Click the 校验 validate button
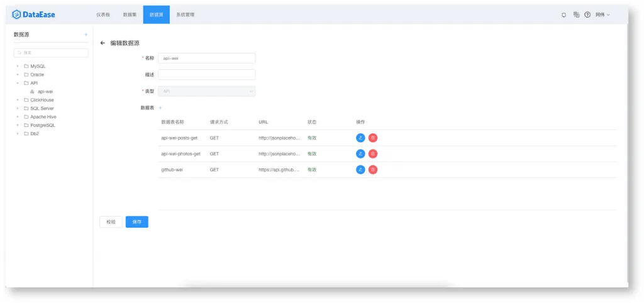 pyautogui.click(x=111, y=222)
